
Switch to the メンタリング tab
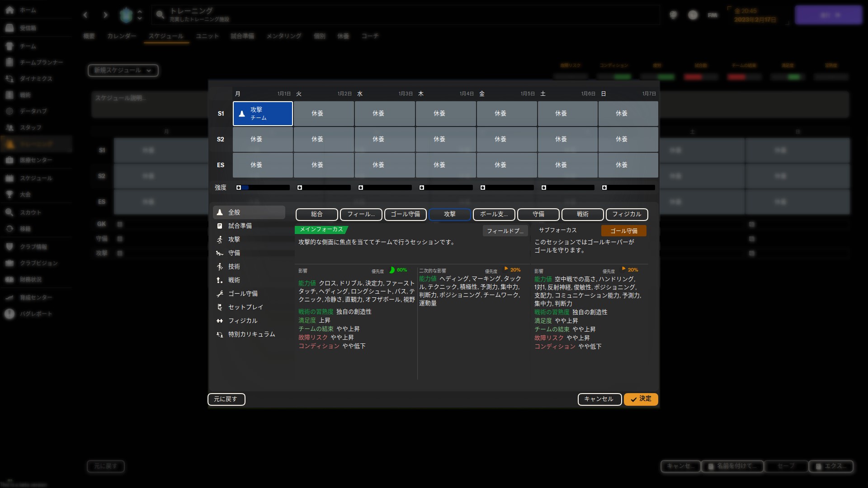283,36
